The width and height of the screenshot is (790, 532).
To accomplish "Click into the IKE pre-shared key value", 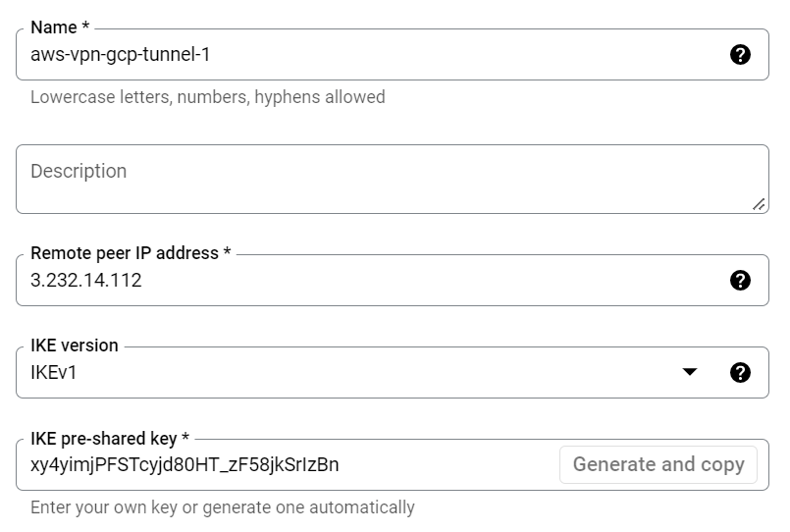I will (184, 464).
